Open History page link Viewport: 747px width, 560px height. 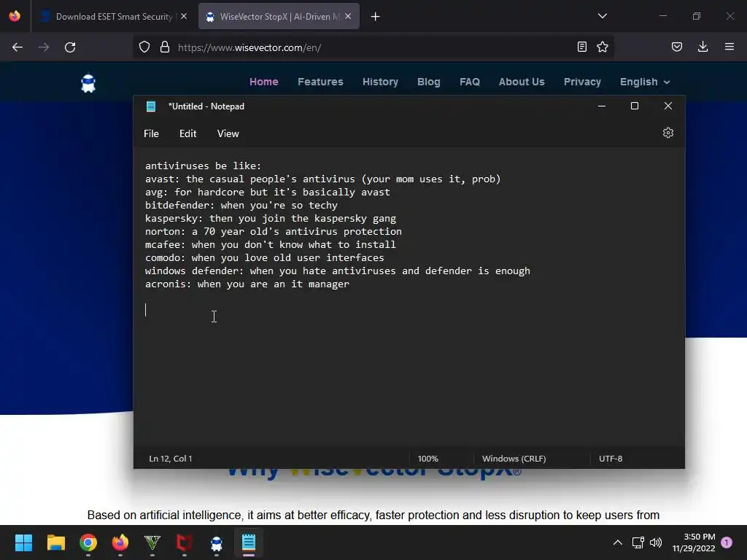380,82
